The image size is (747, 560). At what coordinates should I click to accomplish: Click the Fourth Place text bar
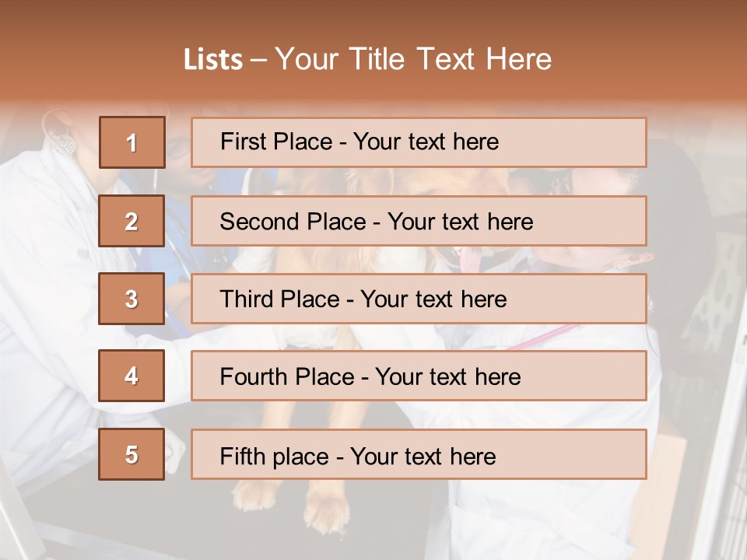[x=419, y=376]
